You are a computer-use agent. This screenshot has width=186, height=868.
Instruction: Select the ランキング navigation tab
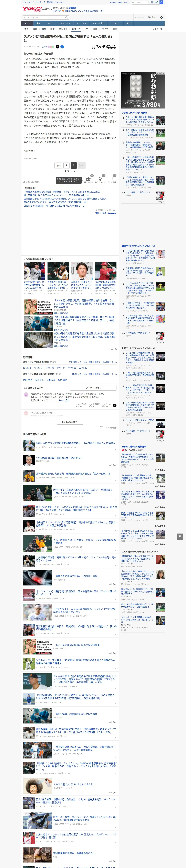[115, 23]
